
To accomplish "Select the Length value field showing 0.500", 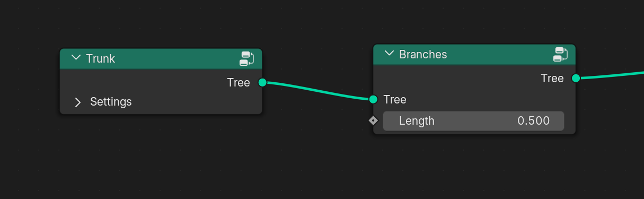I will point(473,121).
